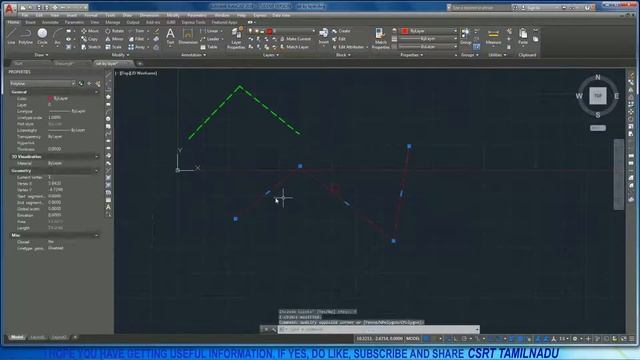Open the Annotate ribbon tab

pos(50,22)
